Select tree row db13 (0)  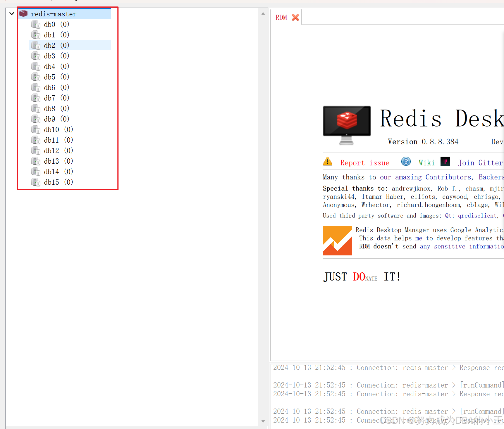pos(70,161)
